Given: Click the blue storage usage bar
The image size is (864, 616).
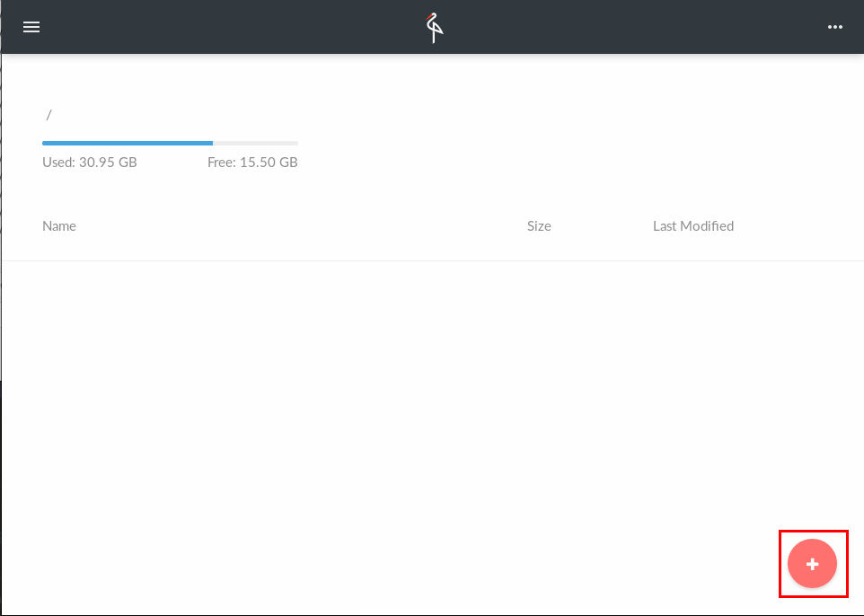Looking at the screenshot, I should pyautogui.click(x=126, y=143).
